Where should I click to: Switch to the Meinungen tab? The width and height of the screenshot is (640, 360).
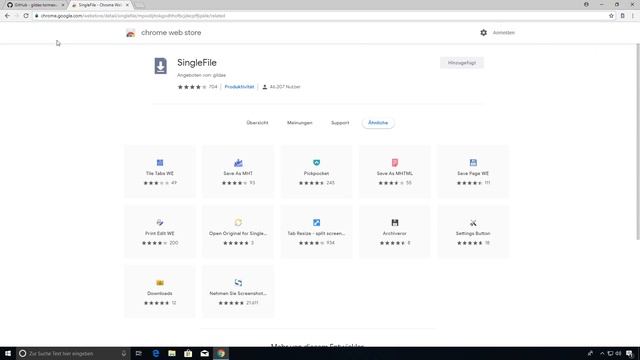coord(300,123)
